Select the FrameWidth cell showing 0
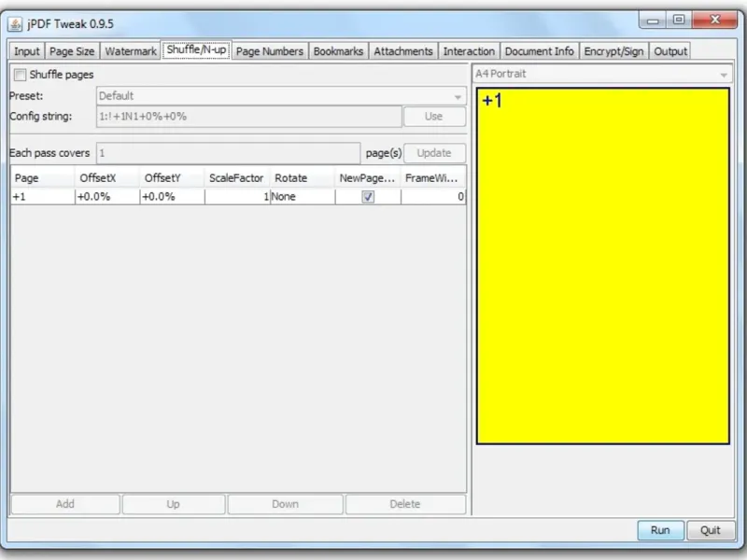 tap(433, 197)
